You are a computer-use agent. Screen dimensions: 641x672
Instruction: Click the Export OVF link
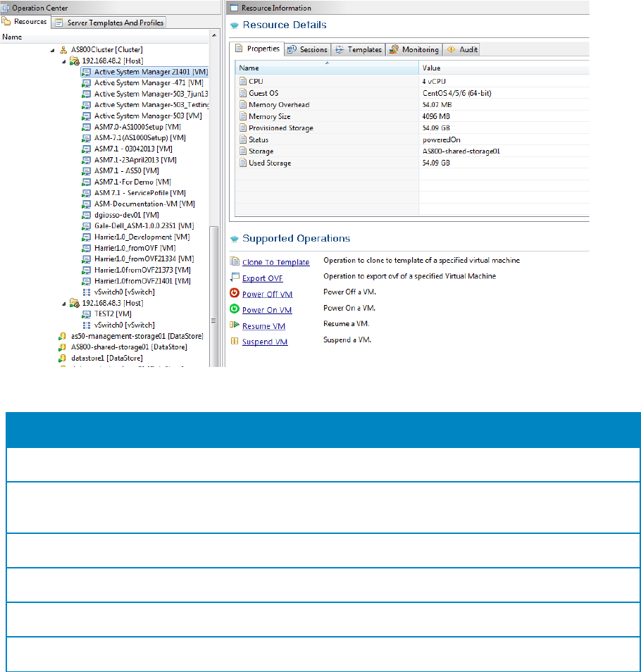(262, 278)
